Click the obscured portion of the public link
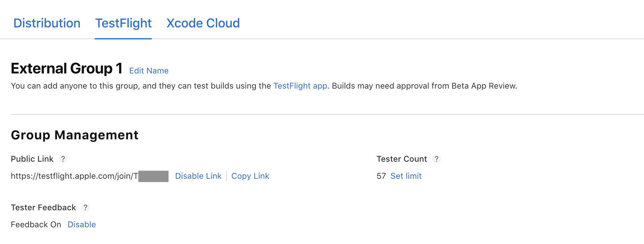 click(x=153, y=176)
